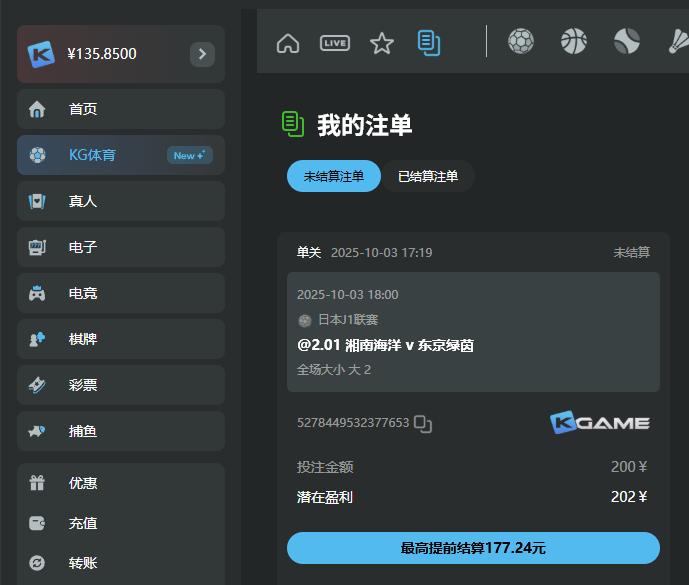Click the 我的注单 page title icon
689x585 pixels.
[x=293, y=124]
